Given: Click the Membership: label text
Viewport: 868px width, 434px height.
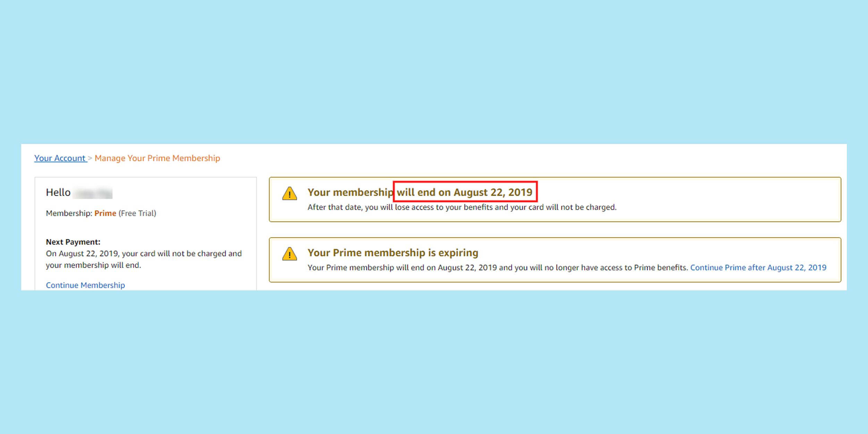Looking at the screenshot, I should 69,213.
